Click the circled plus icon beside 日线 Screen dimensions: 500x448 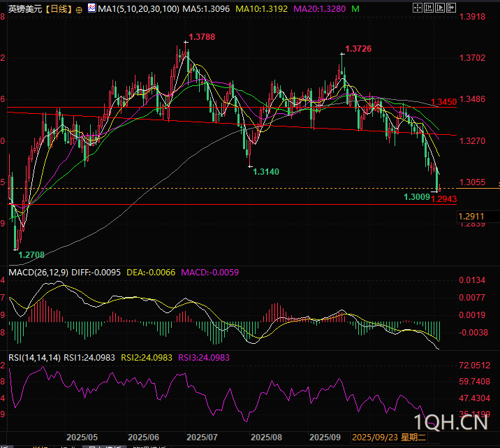78,9
